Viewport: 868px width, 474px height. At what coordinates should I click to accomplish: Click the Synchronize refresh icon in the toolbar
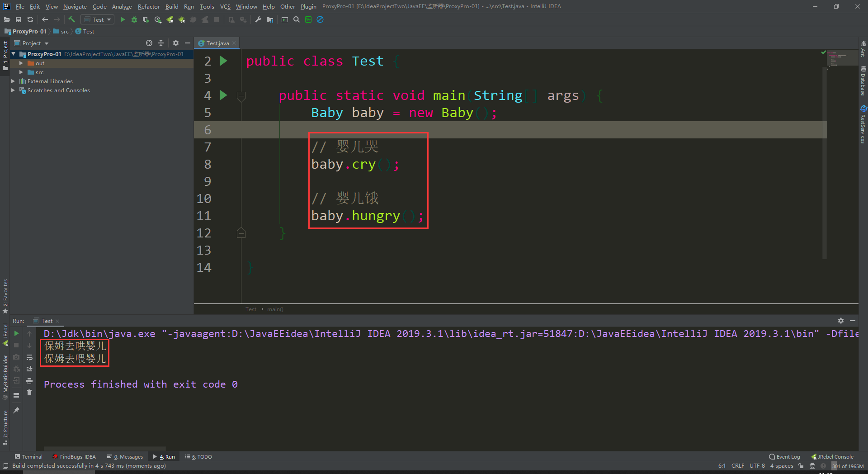click(x=30, y=19)
